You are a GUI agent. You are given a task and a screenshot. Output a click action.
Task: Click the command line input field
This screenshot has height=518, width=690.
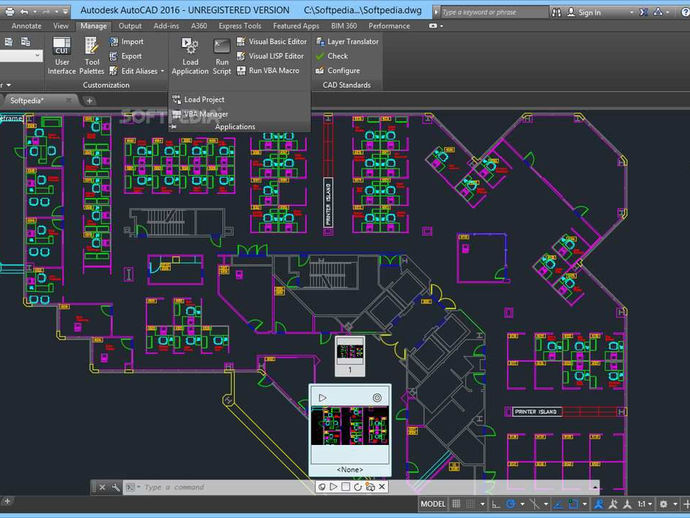[x=361, y=487]
